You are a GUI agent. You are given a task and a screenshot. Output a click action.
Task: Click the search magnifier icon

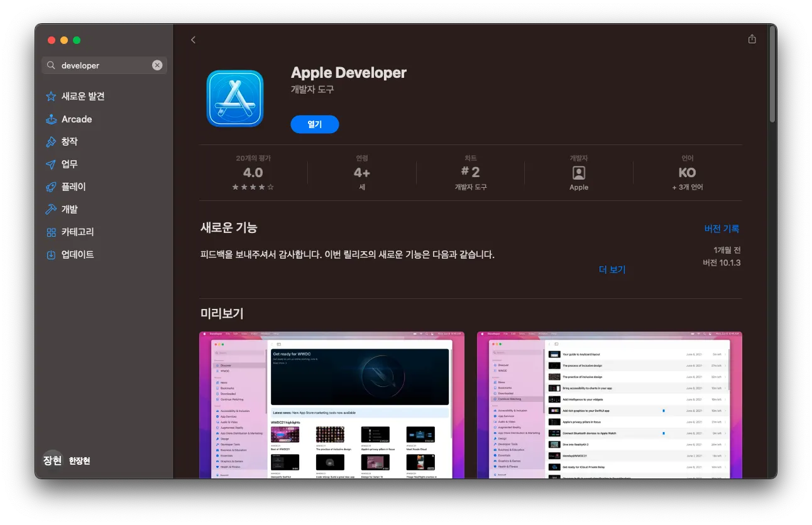(x=51, y=65)
